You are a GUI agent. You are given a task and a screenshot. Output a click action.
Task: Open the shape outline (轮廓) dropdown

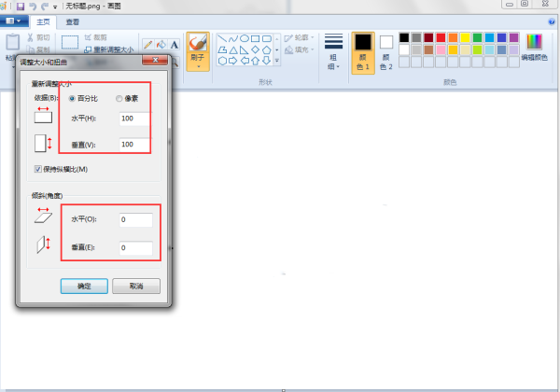coord(301,38)
